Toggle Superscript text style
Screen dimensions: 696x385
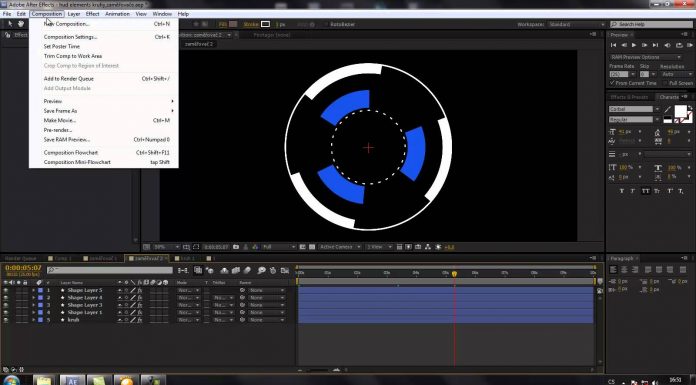tap(669, 191)
